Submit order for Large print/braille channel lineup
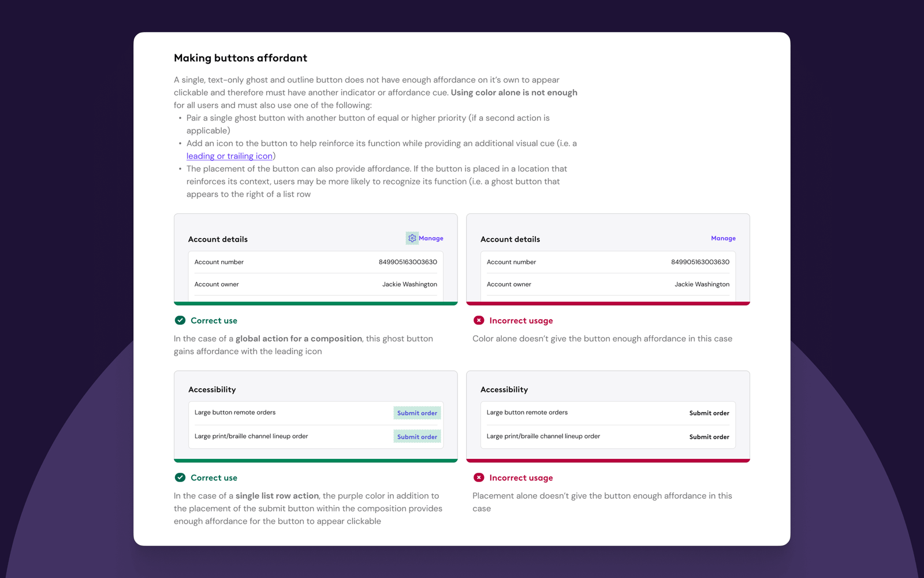924x578 pixels. pos(416,436)
